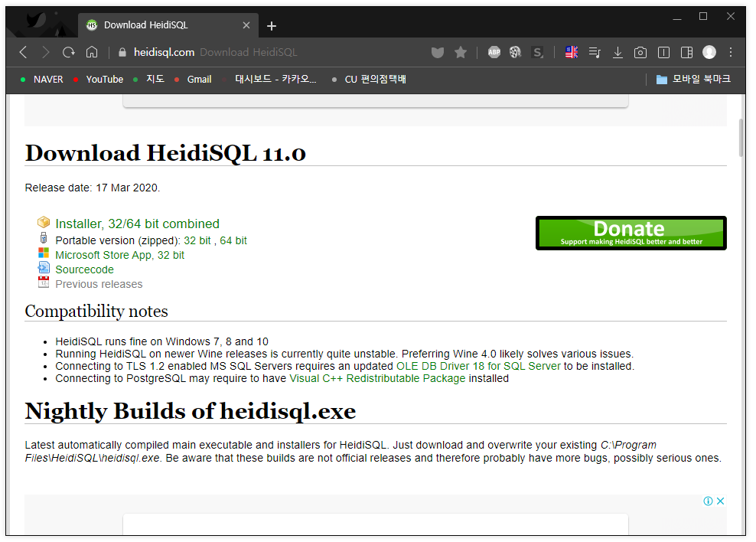Go back to the previous page
This screenshot has height=542, width=756.
pos(23,52)
